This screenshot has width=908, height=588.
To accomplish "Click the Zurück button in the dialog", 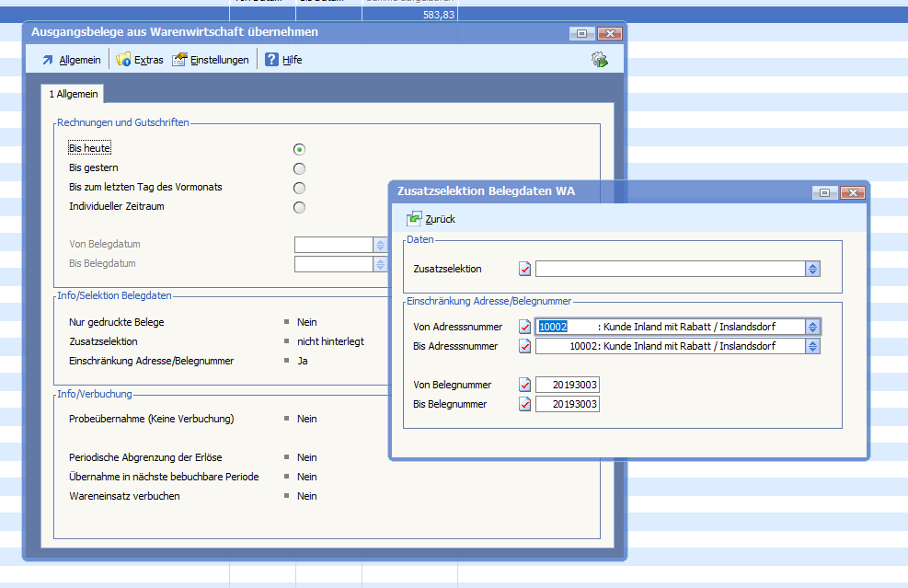I will pos(431,219).
